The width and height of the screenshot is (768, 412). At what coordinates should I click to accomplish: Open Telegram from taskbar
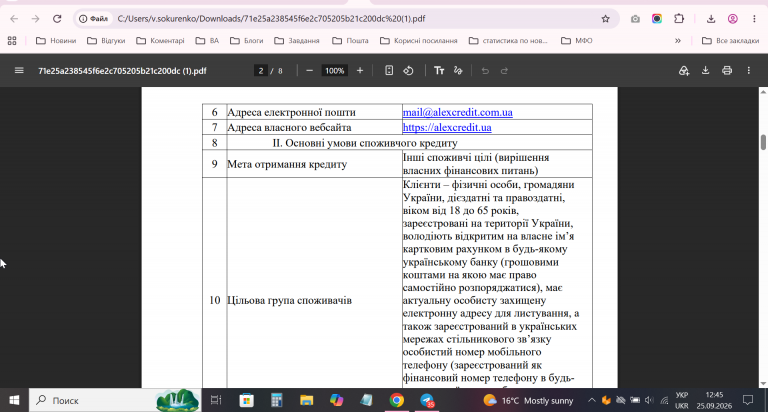(x=427, y=400)
